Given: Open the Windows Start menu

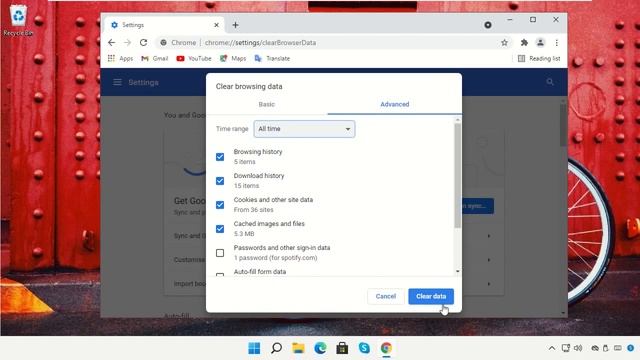Looking at the screenshot, I should (x=254, y=348).
